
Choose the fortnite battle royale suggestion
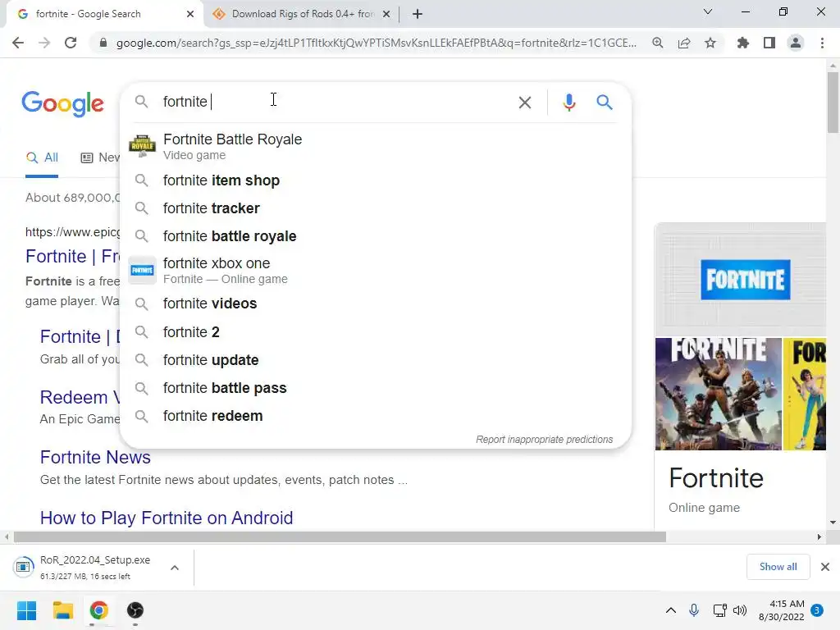[375, 236]
